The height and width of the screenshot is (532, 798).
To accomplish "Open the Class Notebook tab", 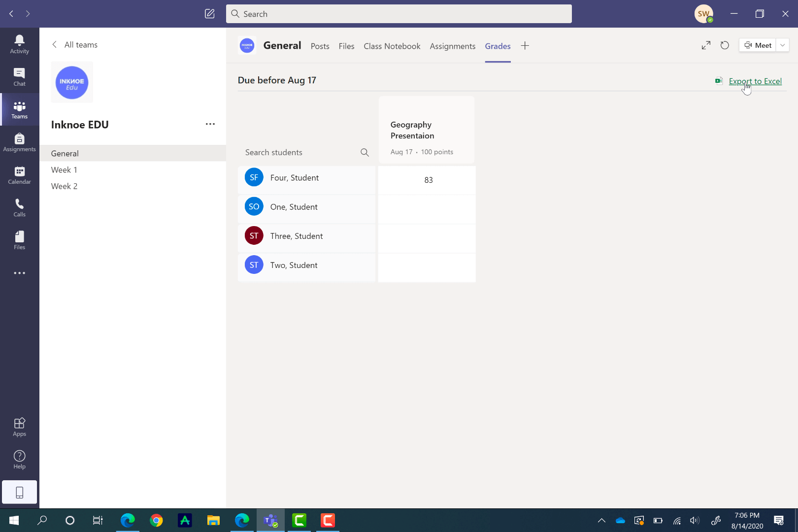I will [392, 46].
